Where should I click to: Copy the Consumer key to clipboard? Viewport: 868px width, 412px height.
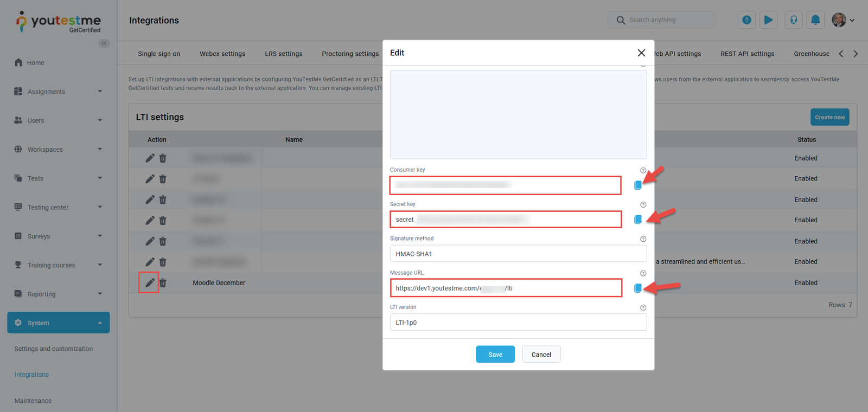pyautogui.click(x=638, y=185)
